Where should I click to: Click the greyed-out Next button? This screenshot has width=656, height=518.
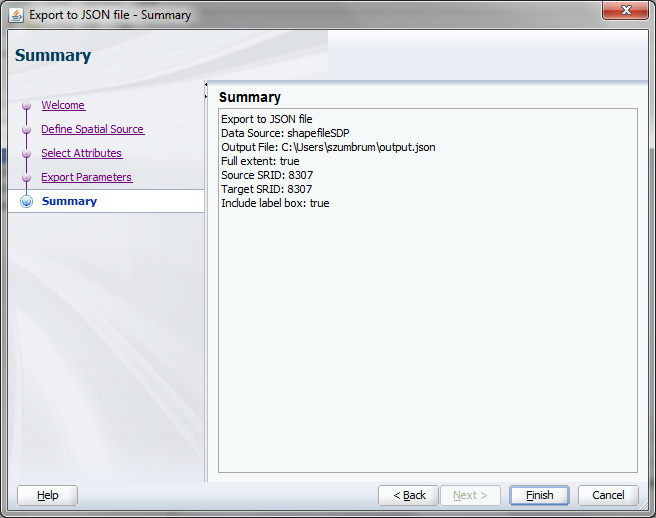(470, 495)
